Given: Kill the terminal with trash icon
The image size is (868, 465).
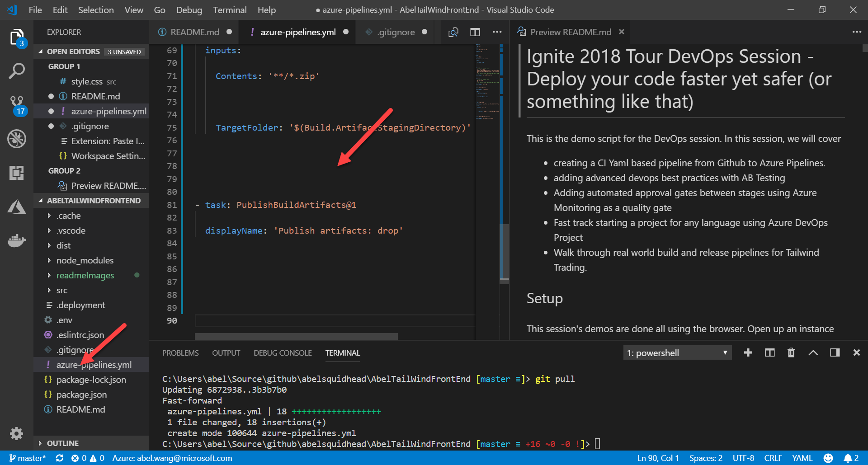Looking at the screenshot, I should 791,352.
